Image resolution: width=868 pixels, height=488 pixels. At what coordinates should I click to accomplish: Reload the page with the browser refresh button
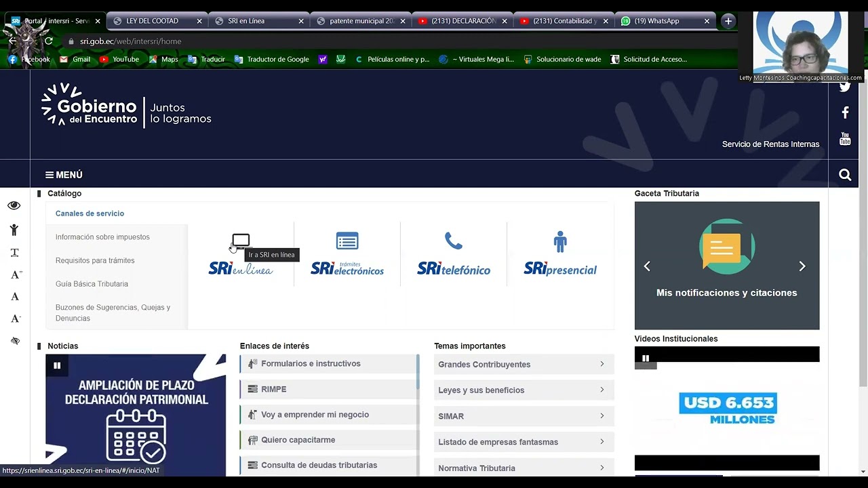click(x=49, y=41)
